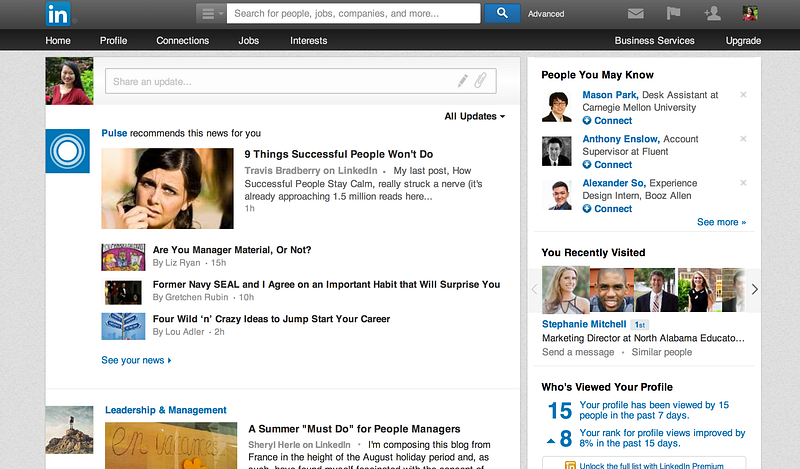Connect with Anthony Enslow

tap(607, 164)
